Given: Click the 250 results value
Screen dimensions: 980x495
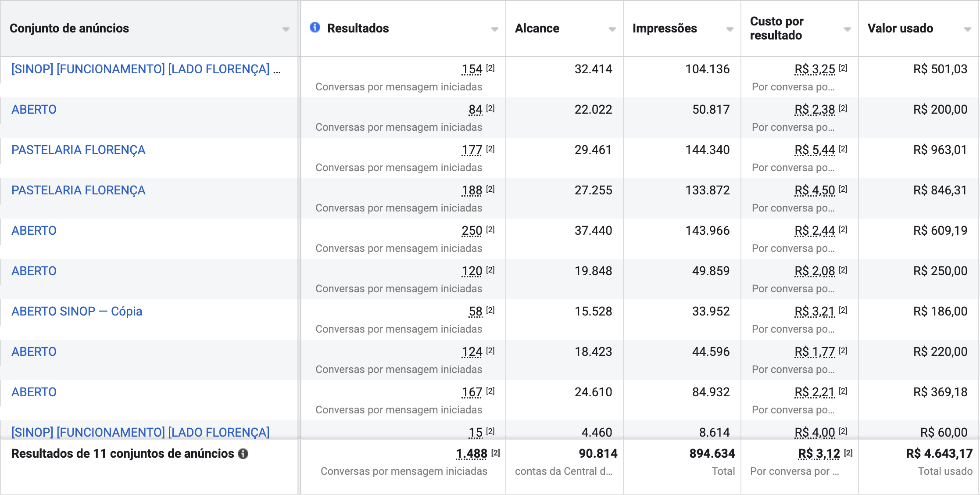Looking at the screenshot, I should [x=472, y=231].
